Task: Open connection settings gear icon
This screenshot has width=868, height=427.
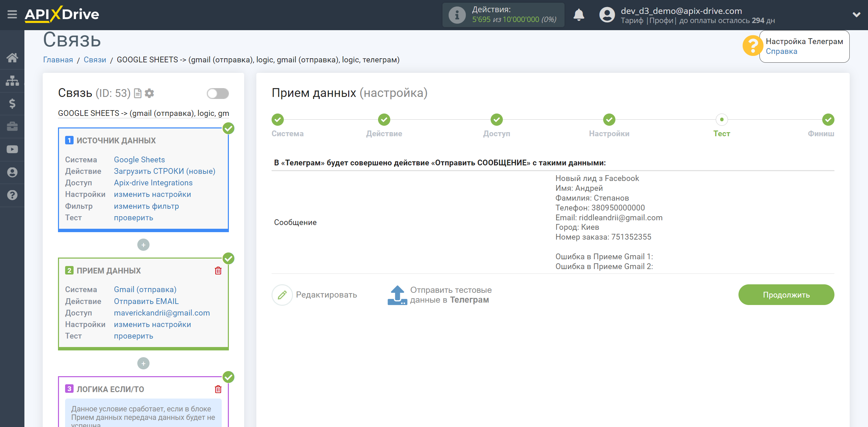Action: pyautogui.click(x=149, y=93)
